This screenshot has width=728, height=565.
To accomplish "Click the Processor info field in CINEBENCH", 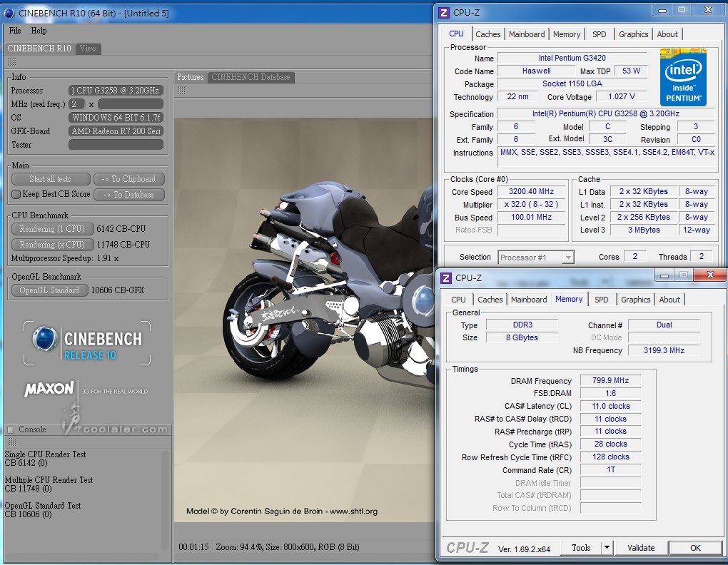I will (x=116, y=91).
